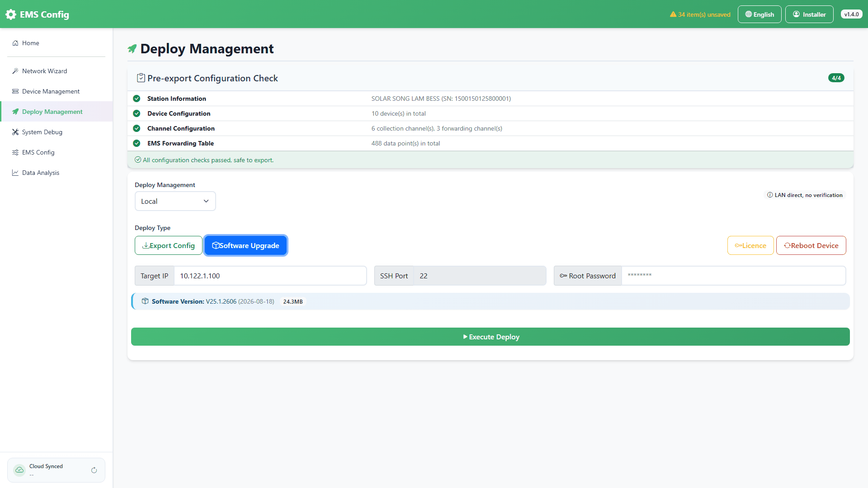Select Export Config deploy type
Viewport: 868px width, 488px height.
(x=169, y=245)
